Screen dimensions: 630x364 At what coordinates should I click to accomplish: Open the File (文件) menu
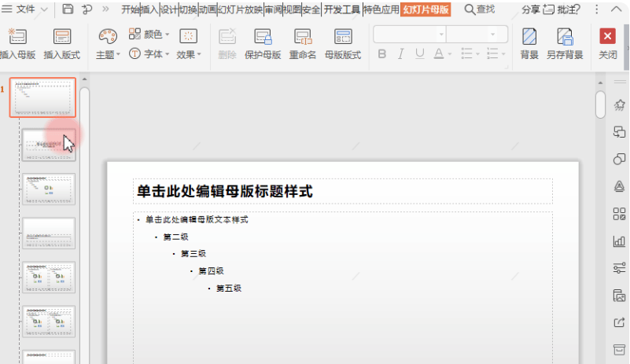25,9
